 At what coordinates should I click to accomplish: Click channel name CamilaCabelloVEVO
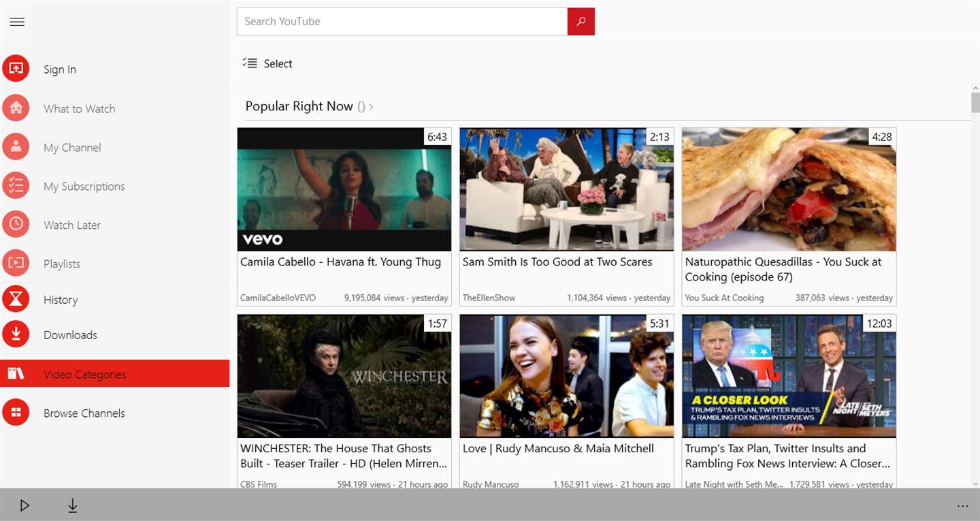pos(278,298)
